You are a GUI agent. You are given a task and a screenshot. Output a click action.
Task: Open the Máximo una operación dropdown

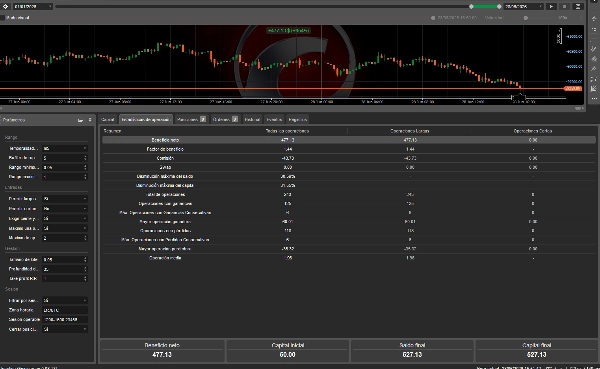(x=65, y=228)
